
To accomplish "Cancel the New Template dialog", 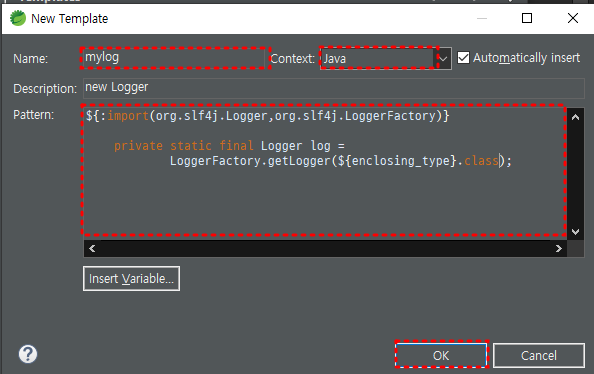I will coord(539,355).
